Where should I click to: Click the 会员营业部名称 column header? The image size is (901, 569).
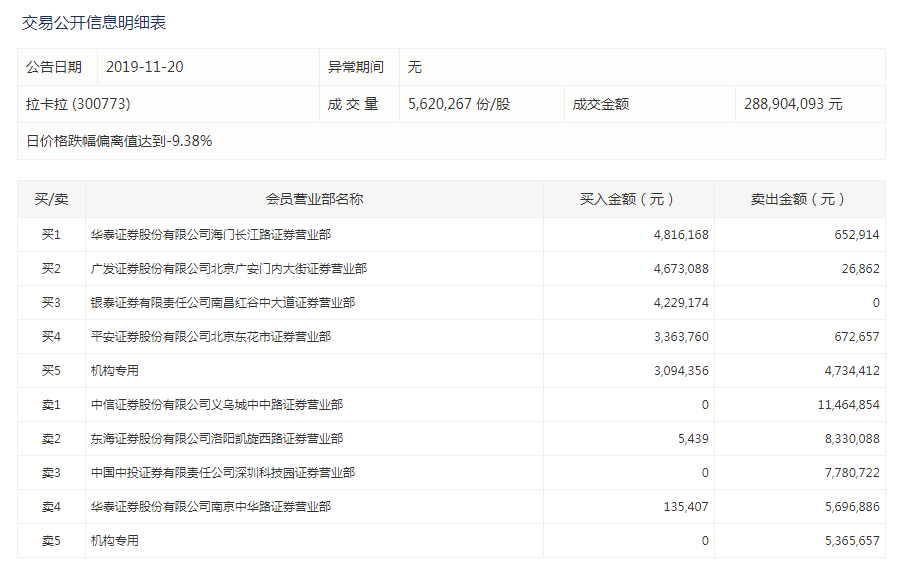(314, 199)
